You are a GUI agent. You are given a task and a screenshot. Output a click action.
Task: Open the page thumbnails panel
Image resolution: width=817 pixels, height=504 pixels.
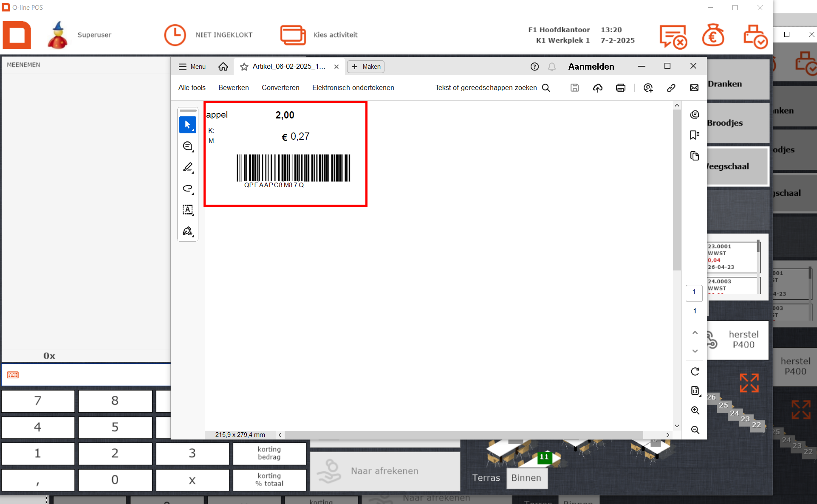[x=695, y=156]
